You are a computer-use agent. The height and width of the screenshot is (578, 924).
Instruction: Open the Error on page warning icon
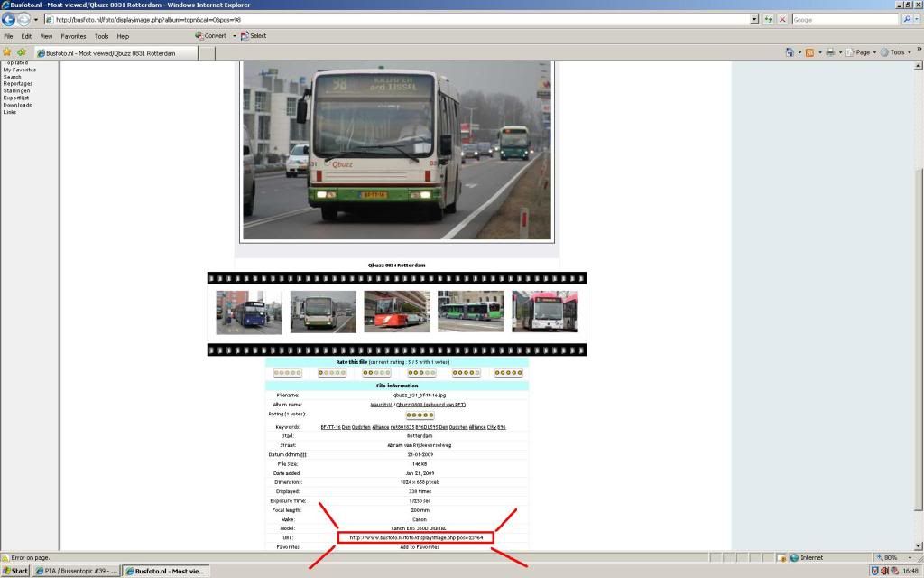click(5, 557)
